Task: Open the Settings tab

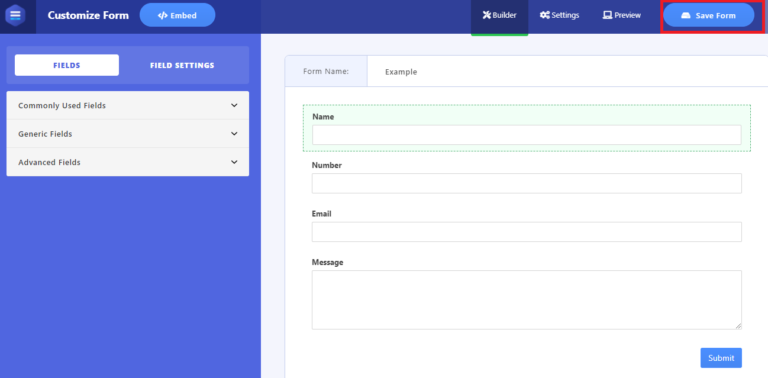Action: point(559,16)
